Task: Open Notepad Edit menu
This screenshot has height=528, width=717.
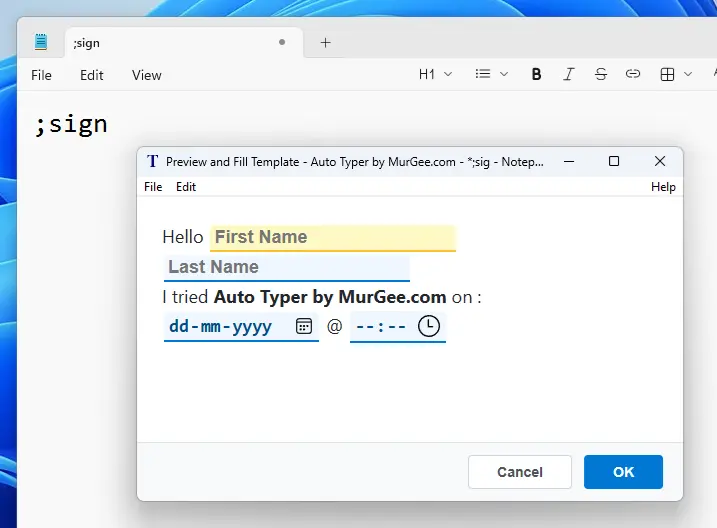Action: pyautogui.click(x=91, y=75)
